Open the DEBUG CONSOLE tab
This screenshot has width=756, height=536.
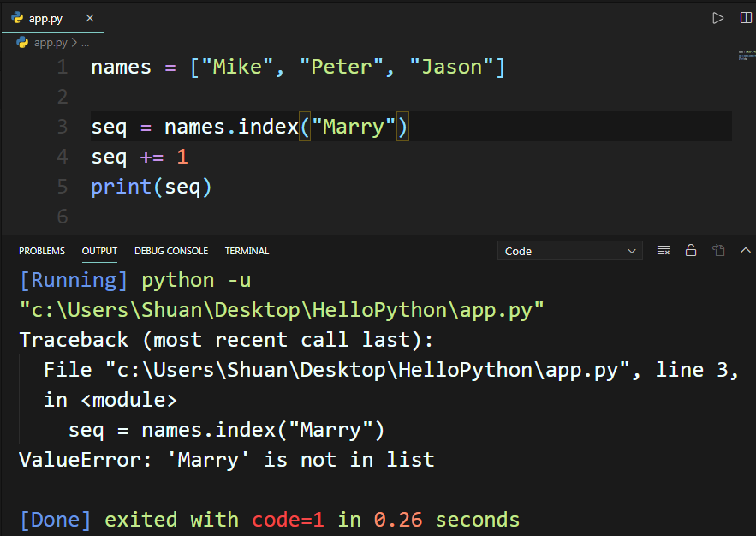pos(171,251)
